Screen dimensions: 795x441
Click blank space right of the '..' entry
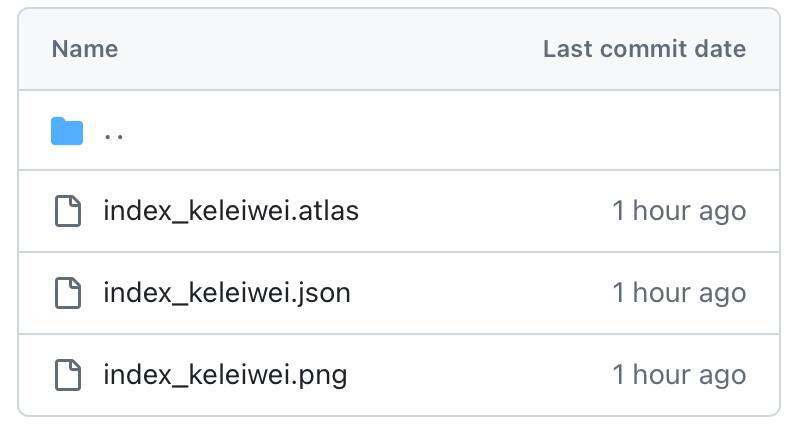click(350, 131)
